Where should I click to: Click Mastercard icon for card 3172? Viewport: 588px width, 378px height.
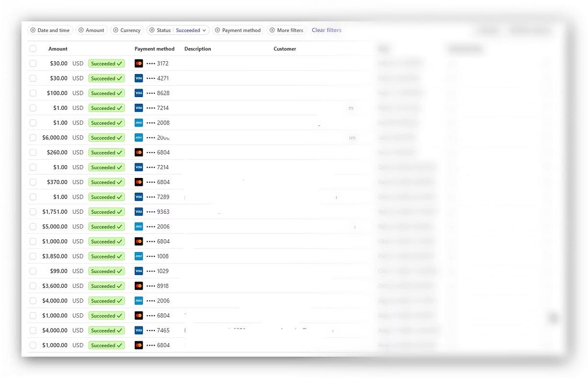(x=139, y=63)
